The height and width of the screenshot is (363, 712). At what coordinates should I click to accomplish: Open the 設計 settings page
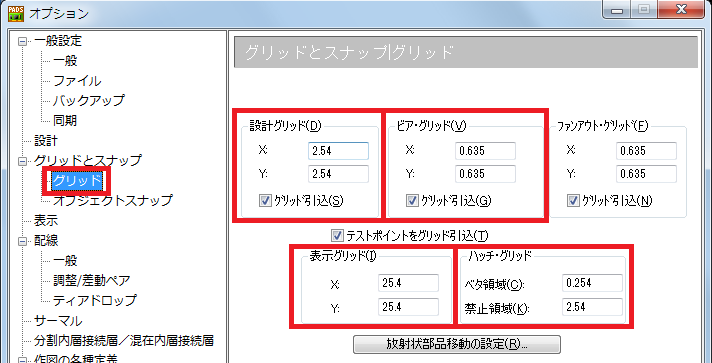(46, 140)
